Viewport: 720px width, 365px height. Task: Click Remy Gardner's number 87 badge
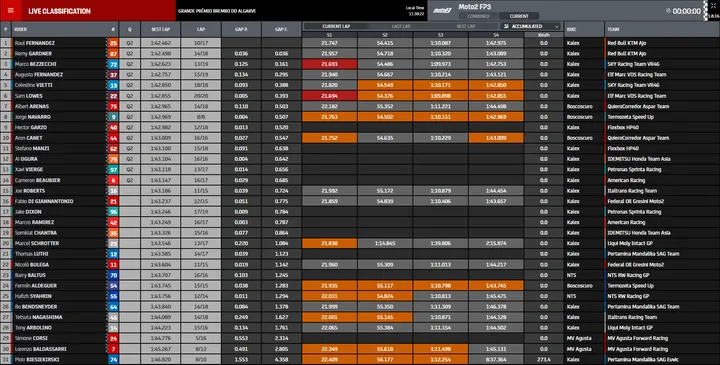113,54
